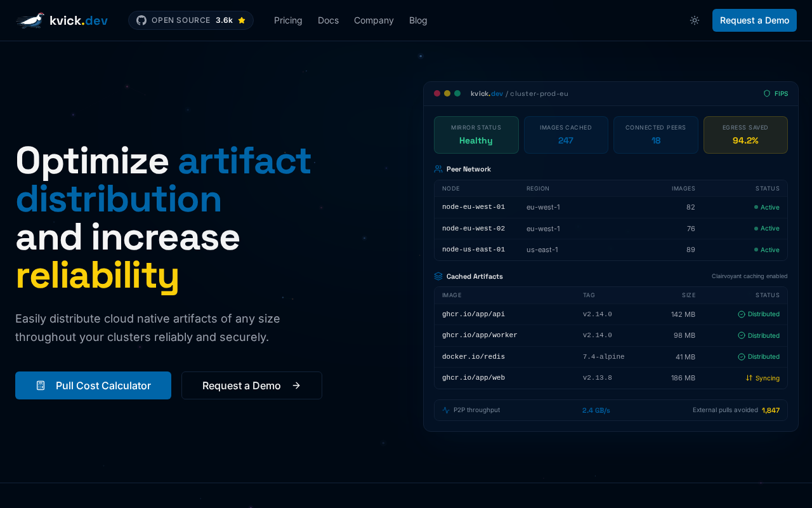This screenshot has height=508, width=812.
Task: Click the P2P throughput activity icon
Action: pos(446,410)
